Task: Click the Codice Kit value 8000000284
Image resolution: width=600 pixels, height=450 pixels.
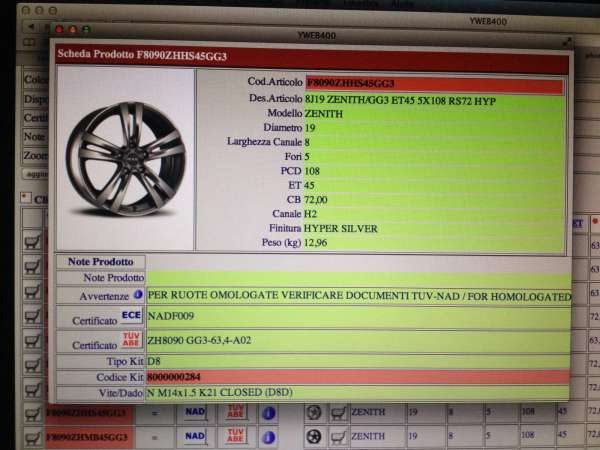Action: point(174,377)
